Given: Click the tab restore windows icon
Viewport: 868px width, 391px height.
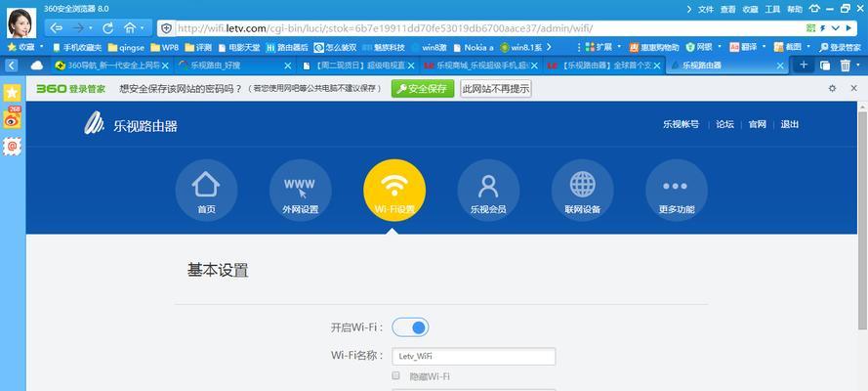Looking at the screenshot, I should click(825, 65).
